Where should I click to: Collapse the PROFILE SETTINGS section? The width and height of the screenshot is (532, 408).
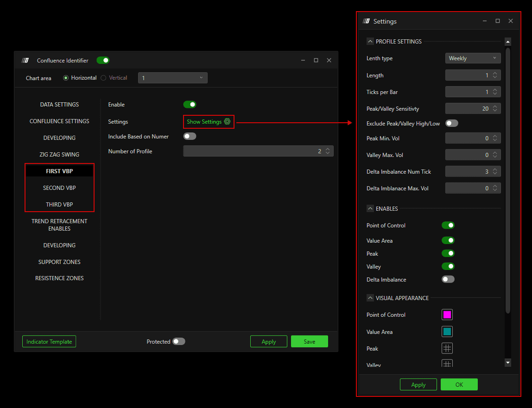click(370, 41)
